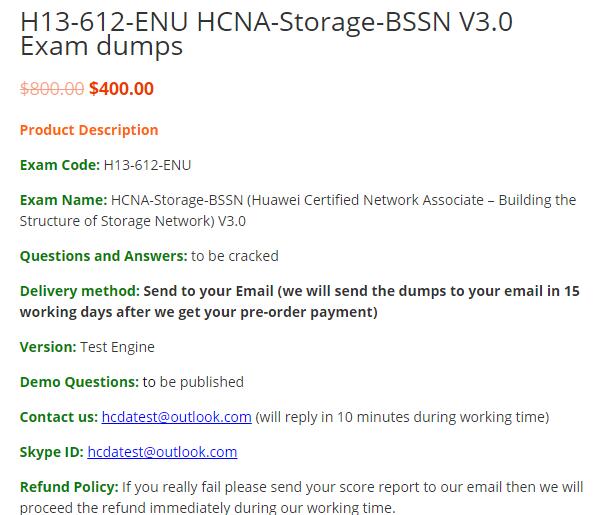597x515 pixels.
Task: Click the Test Engine version value
Action: (117, 347)
